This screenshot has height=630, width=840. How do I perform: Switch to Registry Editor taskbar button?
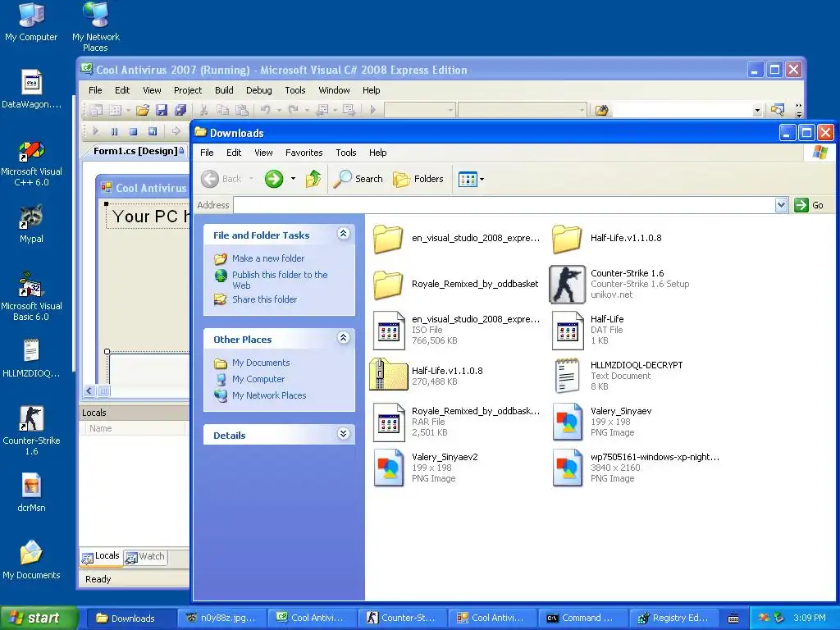(x=675, y=618)
